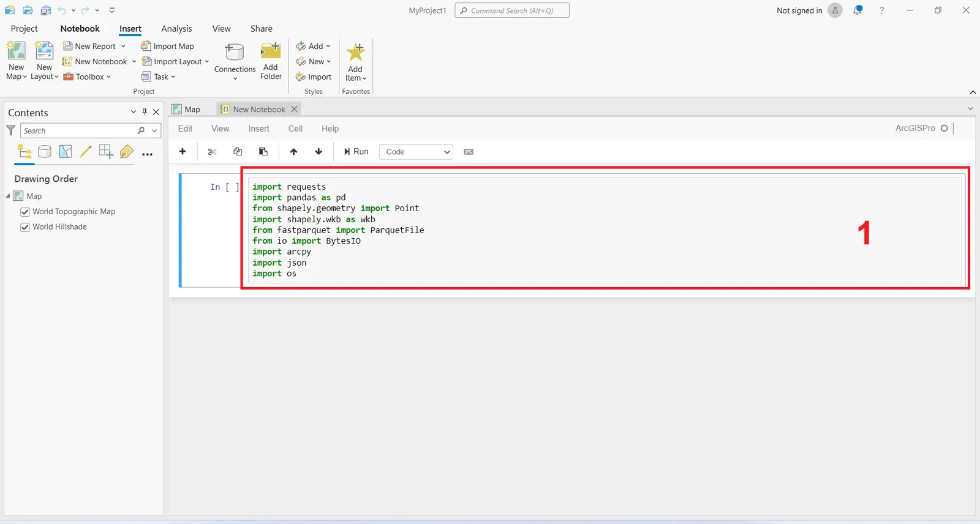
Task: Switch to the Analysis ribbon tab
Action: [176, 29]
